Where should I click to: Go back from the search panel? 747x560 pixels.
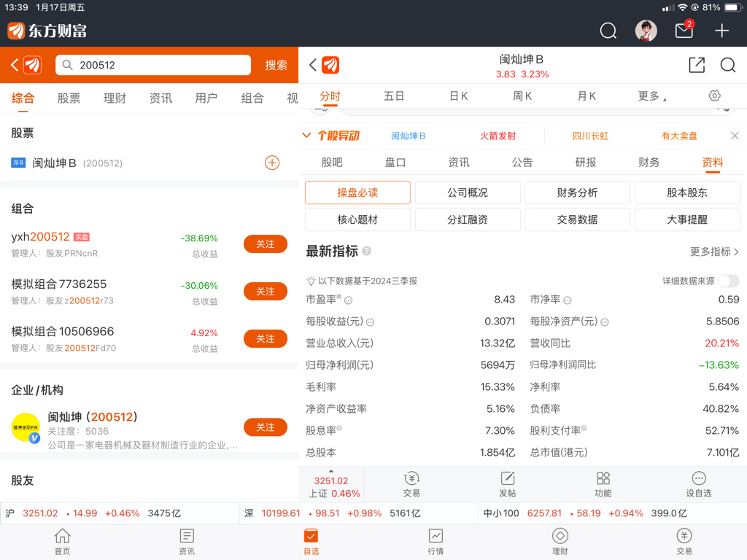tap(15, 65)
